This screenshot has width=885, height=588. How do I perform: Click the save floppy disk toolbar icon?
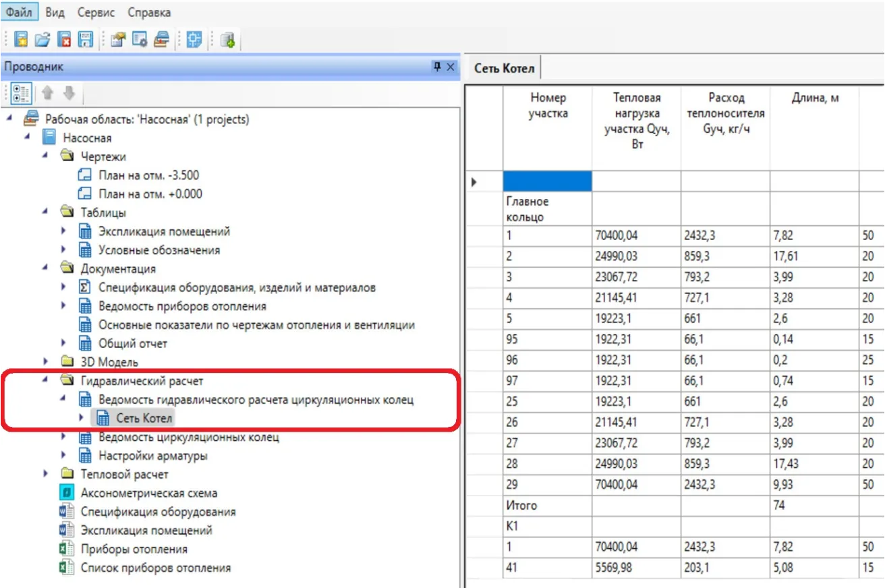point(85,40)
